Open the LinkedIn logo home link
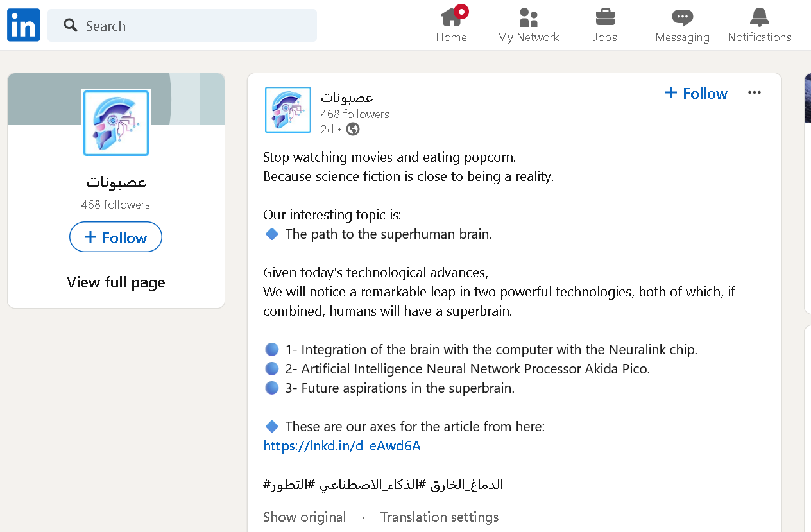 (24, 25)
